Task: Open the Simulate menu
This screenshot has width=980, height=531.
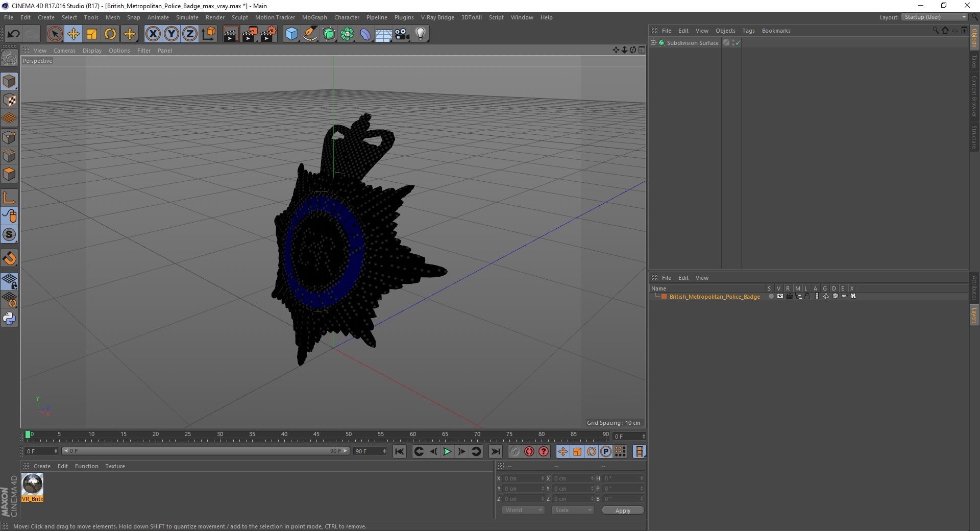Action: click(x=187, y=17)
